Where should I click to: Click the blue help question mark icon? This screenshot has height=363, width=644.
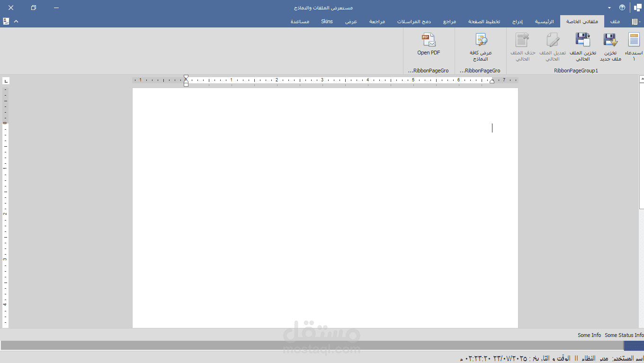[x=622, y=8]
